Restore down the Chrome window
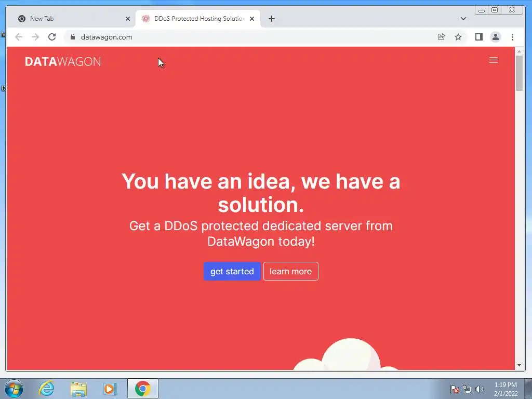Viewport: 532px width, 399px height. [x=495, y=10]
